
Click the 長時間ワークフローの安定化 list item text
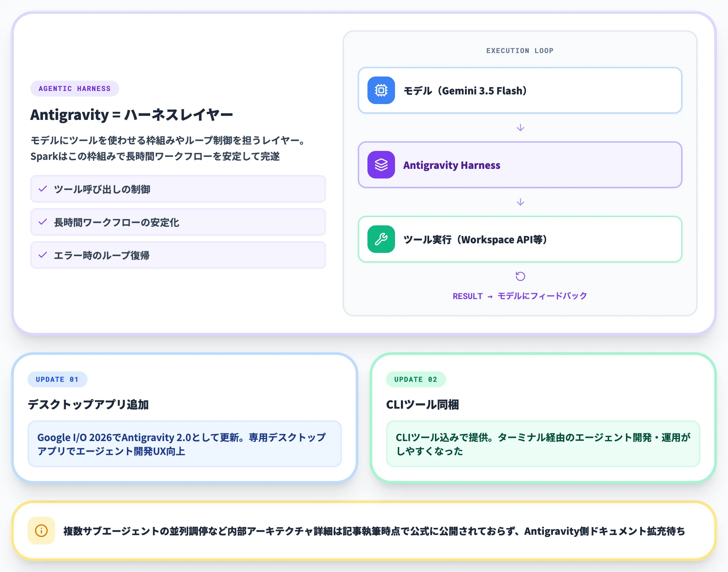coord(117,222)
